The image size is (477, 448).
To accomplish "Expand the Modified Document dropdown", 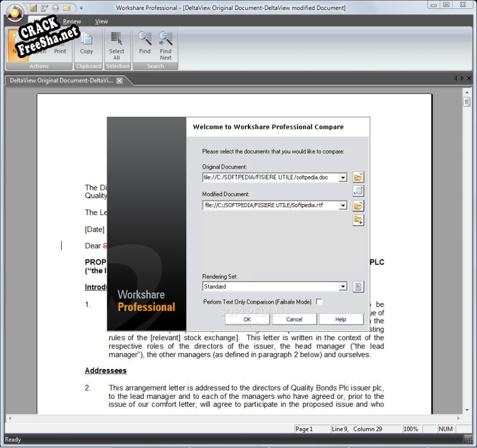I will pyautogui.click(x=343, y=206).
